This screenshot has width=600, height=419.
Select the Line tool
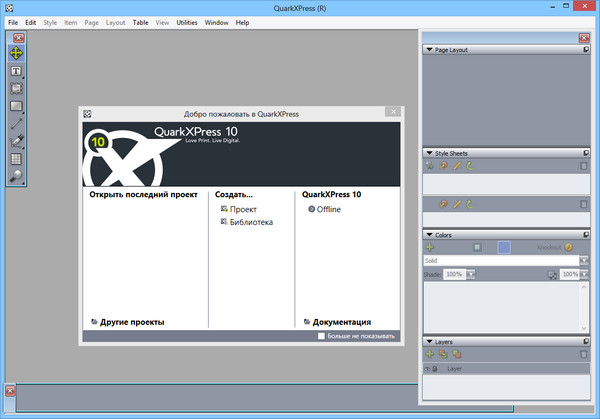pos(16,123)
